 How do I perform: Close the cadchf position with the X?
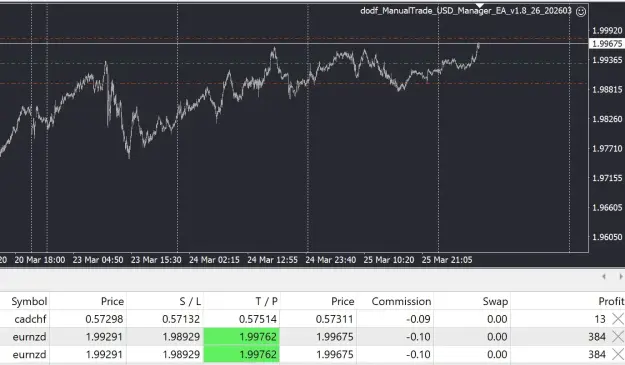click(618, 319)
